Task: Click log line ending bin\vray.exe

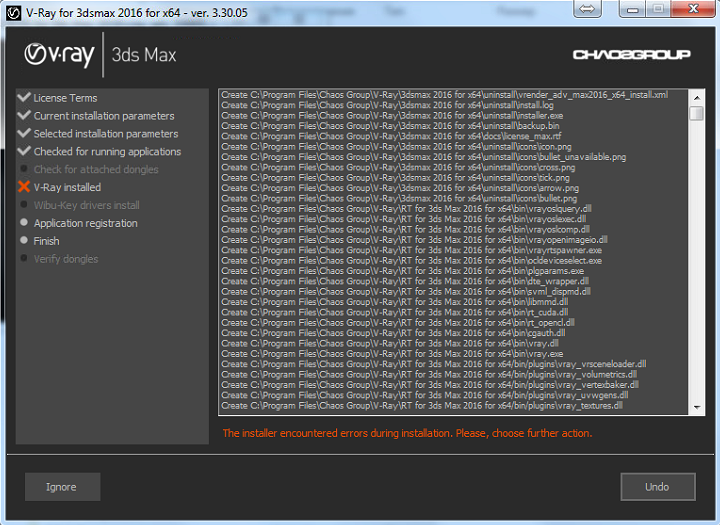Action: 392,354
